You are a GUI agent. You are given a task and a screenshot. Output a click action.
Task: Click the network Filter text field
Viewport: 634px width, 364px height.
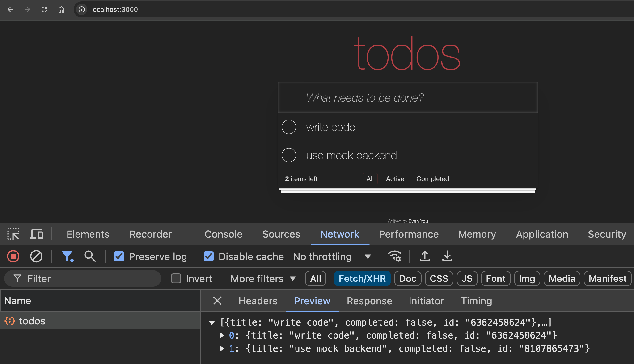(x=83, y=278)
